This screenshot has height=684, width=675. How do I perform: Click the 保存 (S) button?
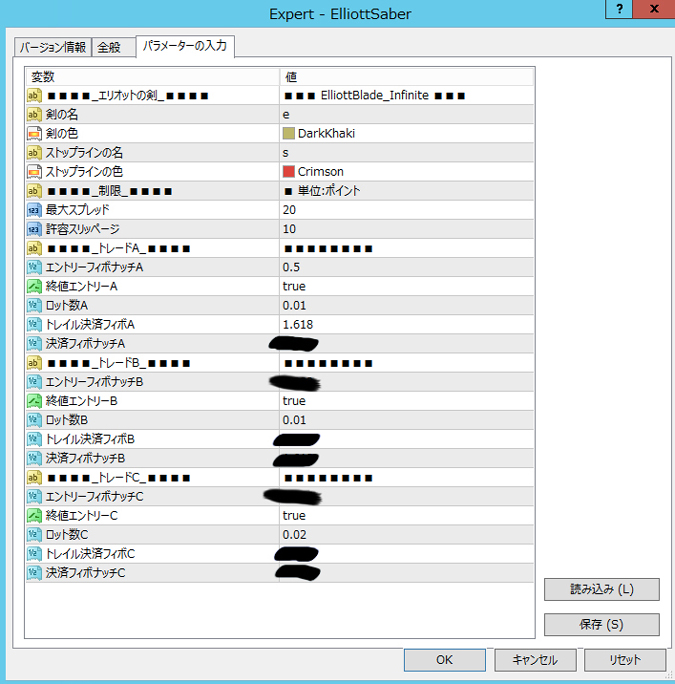pos(602,625)
